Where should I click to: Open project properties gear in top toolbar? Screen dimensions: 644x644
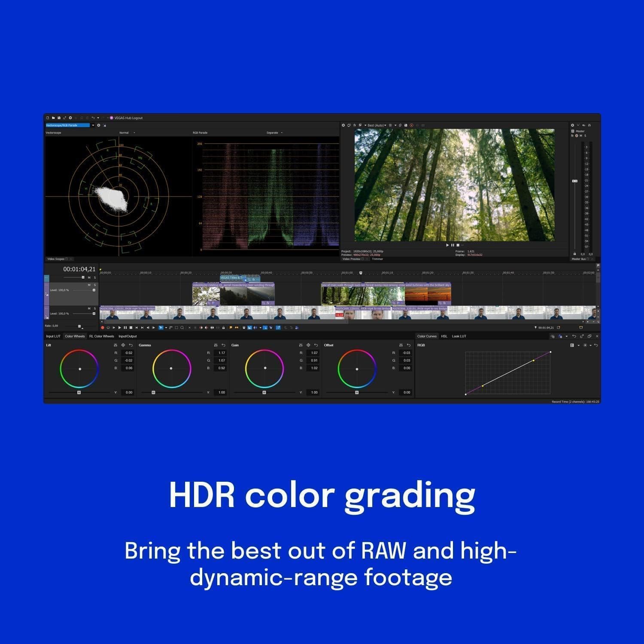tap(70, 118)
